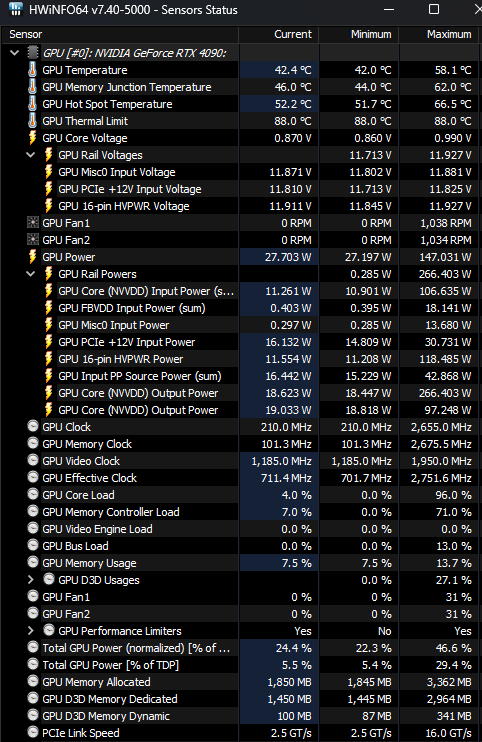Click the fan icon next to GPU Fan1 RPM
The height and width of the screenshot is (742, 482).
coord(33,222)
